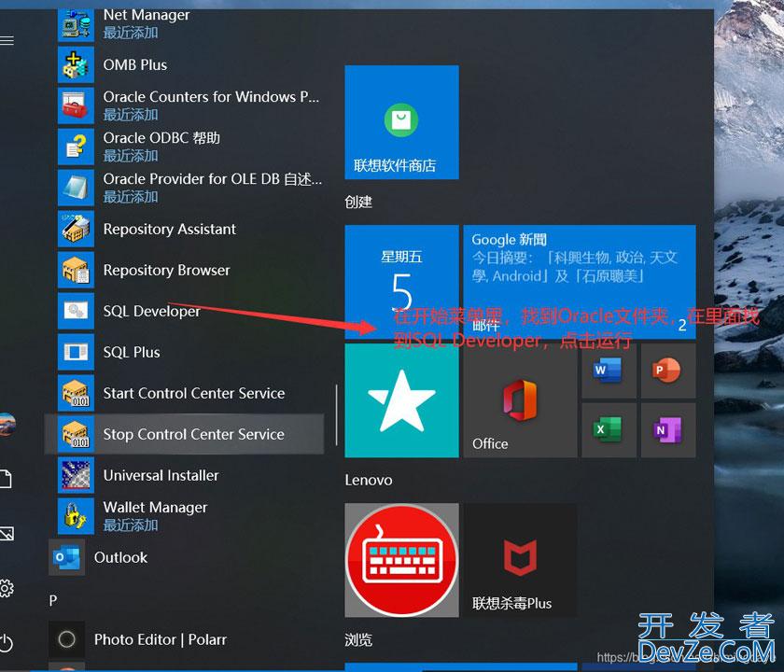The height and width of the screenshot is (672, 784).
Task: Select the Repository Browser text label
Action: pos(166,270)
